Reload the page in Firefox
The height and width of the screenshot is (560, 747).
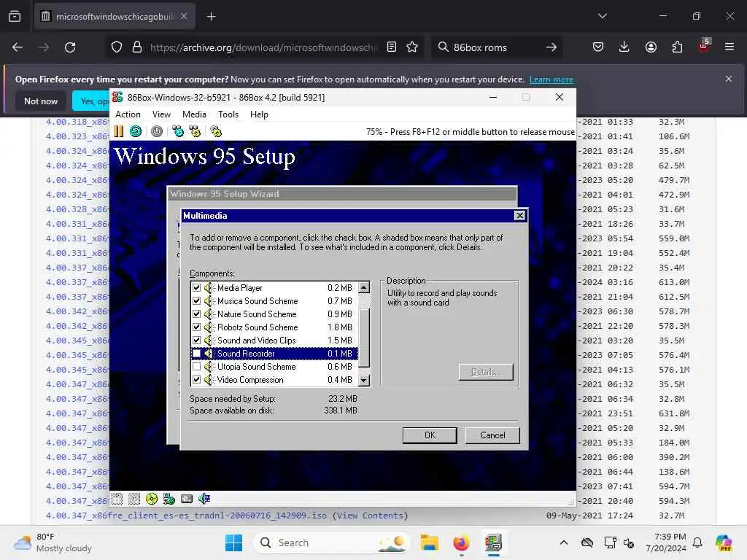(70, 47)
